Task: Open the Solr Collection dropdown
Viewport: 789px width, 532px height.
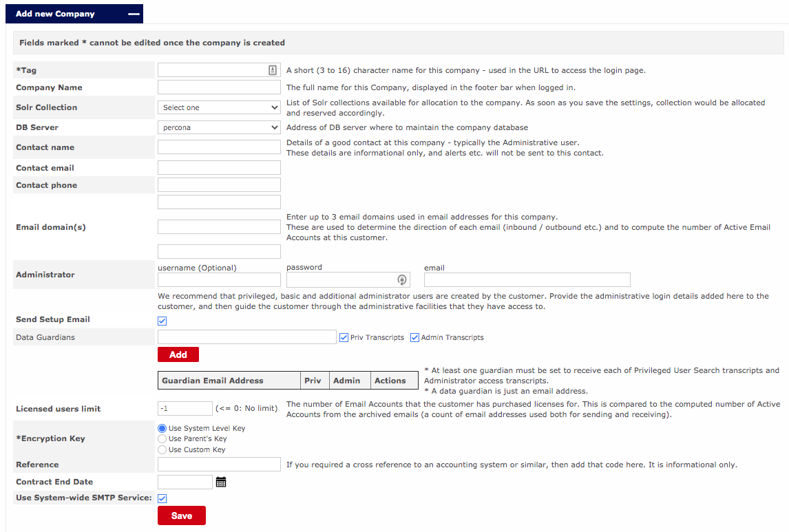Action: (x=219, y=107)
